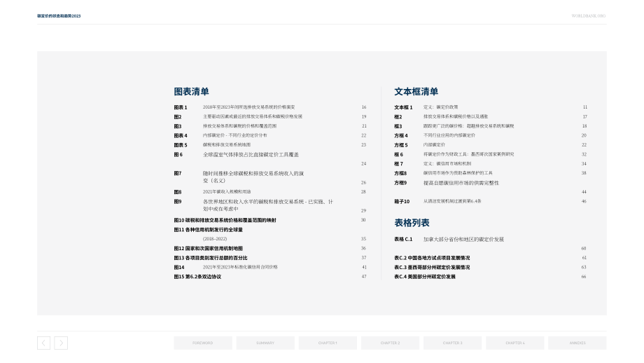Open 图10 entry on page 30
This screenshot has width=644, height=363.
tap(269, 220)
